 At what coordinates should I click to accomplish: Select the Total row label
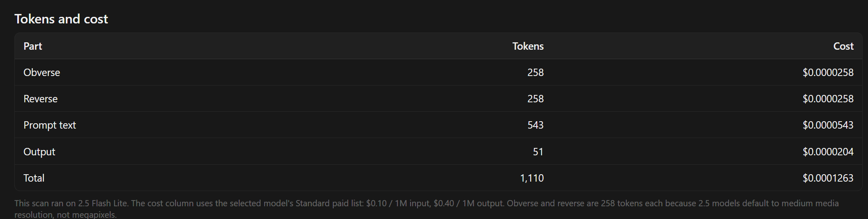pos(34,178)
